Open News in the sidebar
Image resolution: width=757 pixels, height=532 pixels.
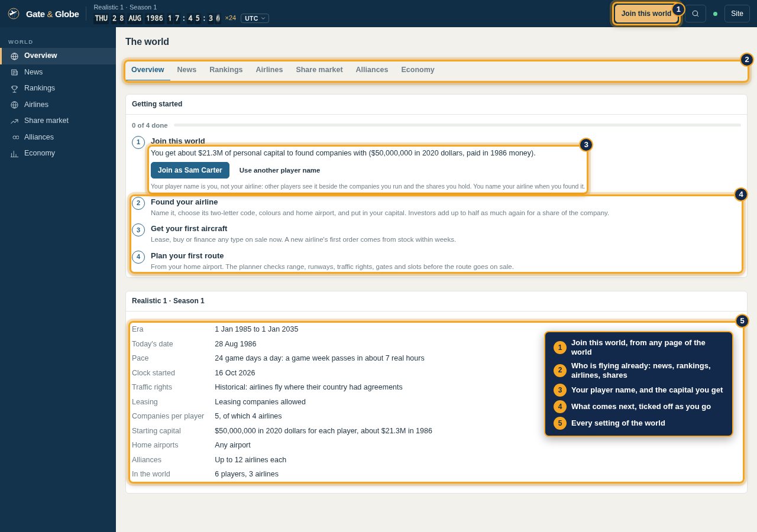(x=58, y=72)
